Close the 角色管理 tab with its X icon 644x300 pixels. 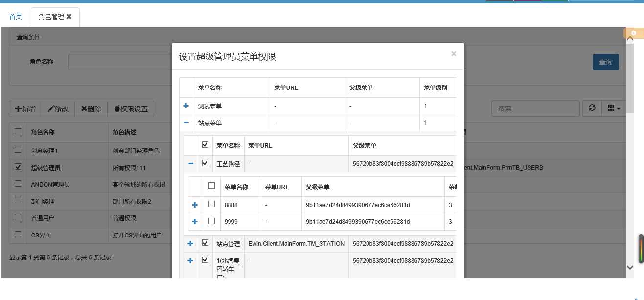69,17
